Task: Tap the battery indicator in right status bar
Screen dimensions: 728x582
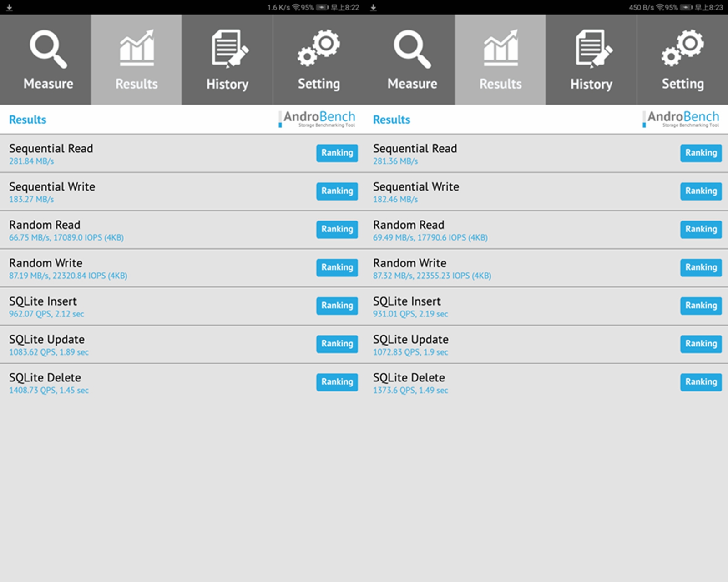Action: [x=686, y=7]
